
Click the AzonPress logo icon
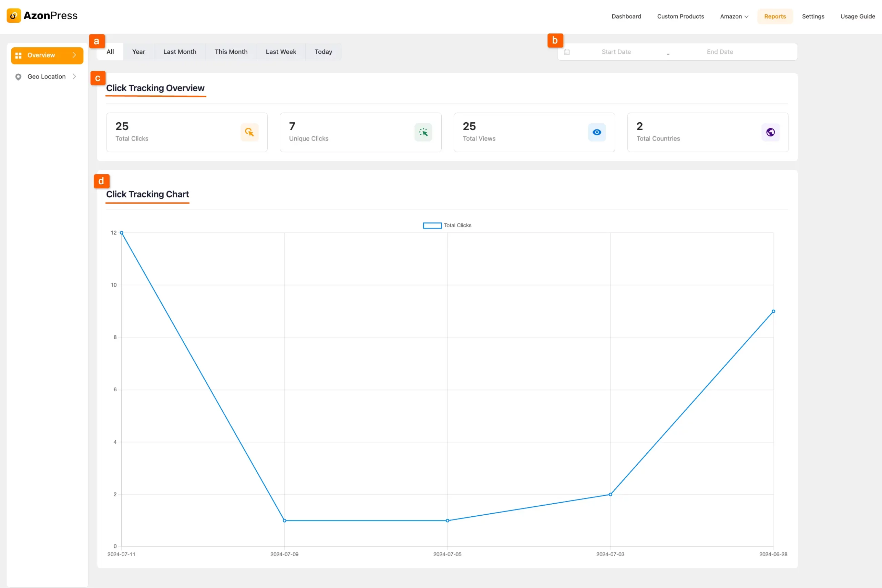coord(13,16)
